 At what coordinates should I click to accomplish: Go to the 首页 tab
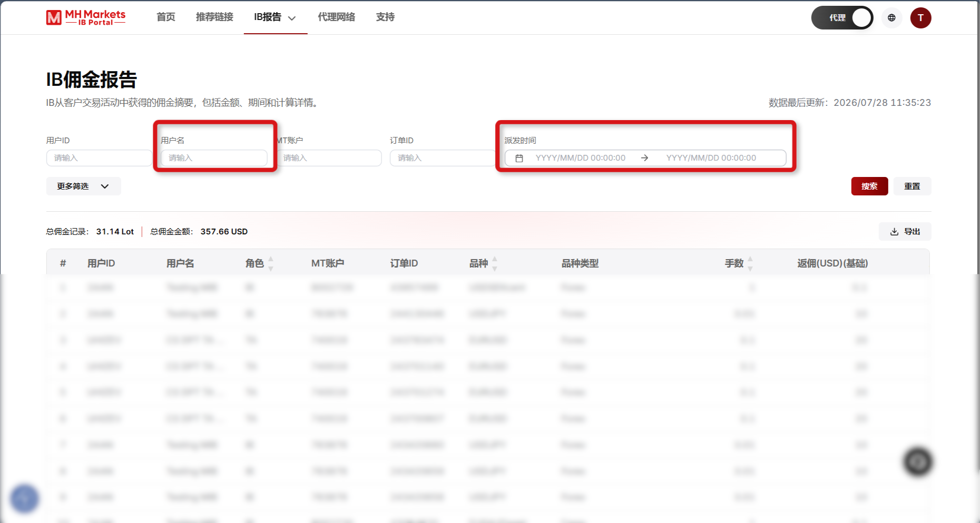point(166,17)
